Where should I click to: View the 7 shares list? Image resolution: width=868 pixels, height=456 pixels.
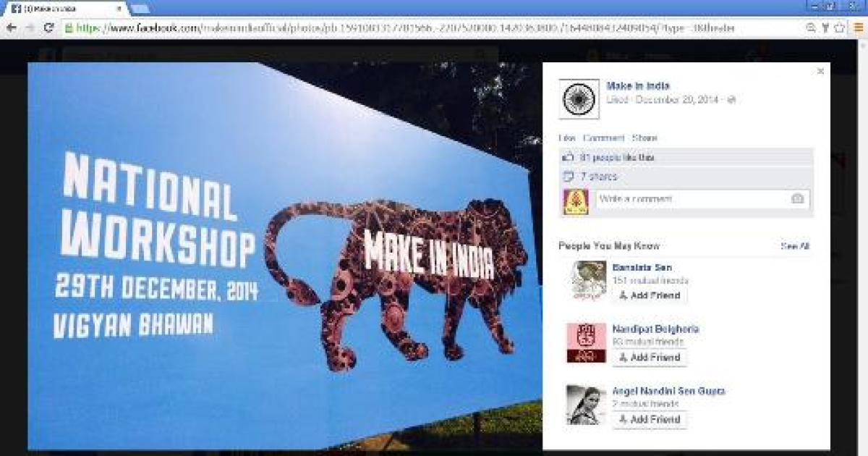pos(599,176)
